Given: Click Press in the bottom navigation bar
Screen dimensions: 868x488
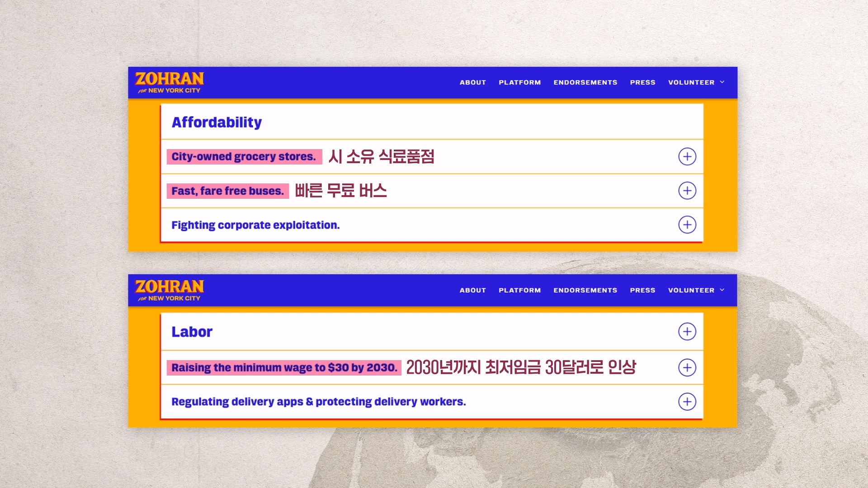Looking at the screenshot, I should pyautogui.click(x=642, y=291).
